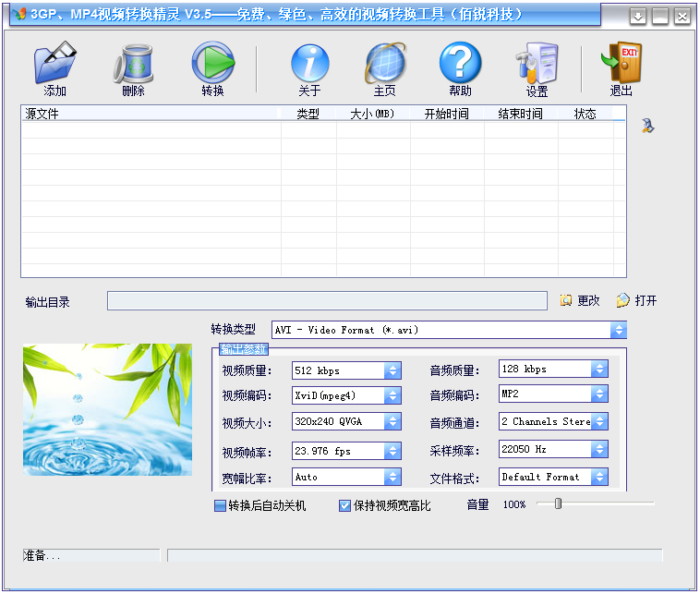Enable 转换后自动关机 auto shutdown checkbox

(220, 505)
